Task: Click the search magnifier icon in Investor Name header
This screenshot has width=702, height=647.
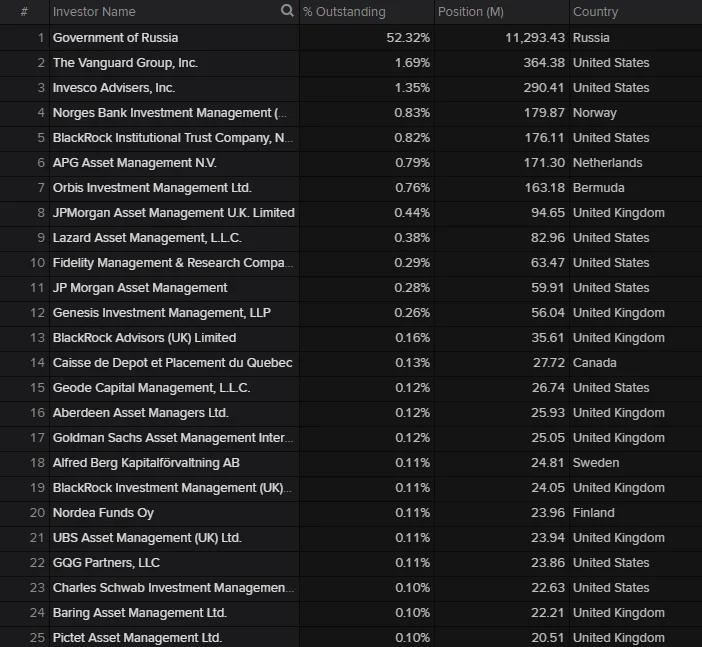Action: tap(287, 12)
